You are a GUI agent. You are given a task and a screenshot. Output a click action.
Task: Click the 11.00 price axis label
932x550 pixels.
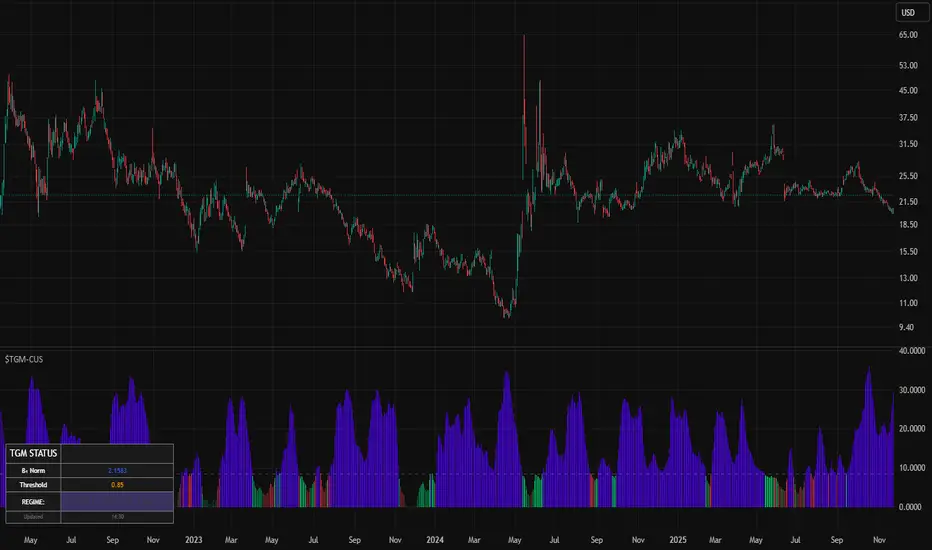coord(908,303)
